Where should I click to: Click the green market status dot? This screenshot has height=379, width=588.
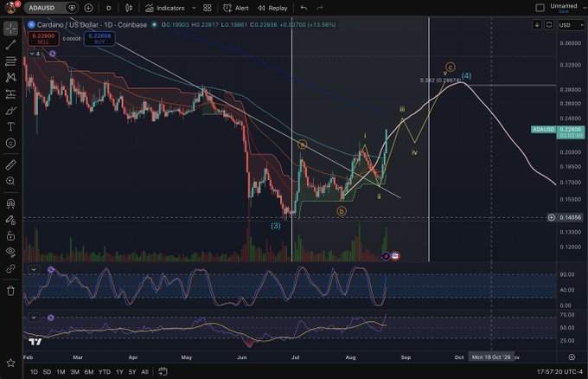tap(154, 25)
